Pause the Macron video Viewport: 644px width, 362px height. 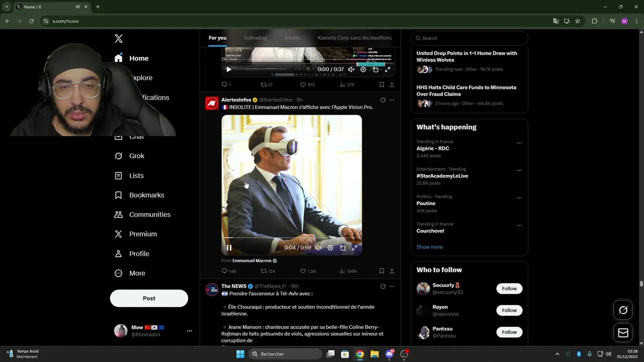click(x=229, y=248)
